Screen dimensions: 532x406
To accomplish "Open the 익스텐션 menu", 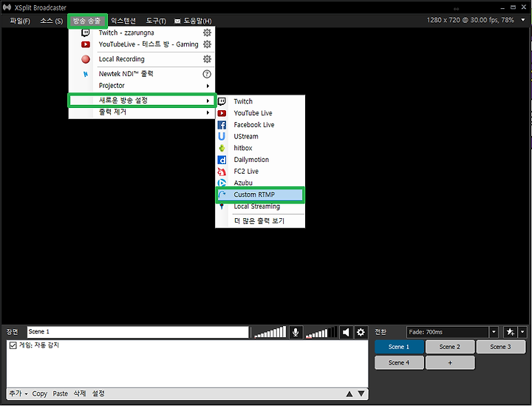I will tap(123, 21).
